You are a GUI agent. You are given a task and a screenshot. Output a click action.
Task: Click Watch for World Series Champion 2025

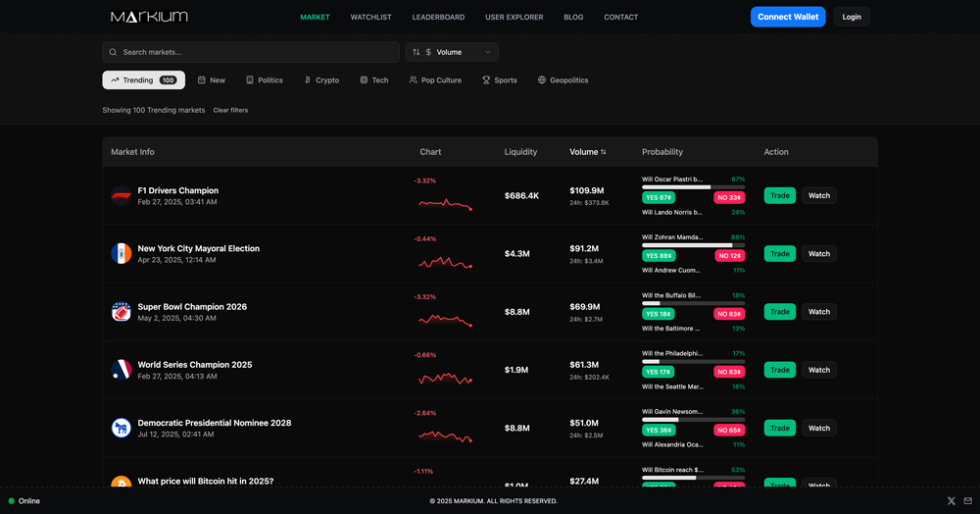[818, 370]
